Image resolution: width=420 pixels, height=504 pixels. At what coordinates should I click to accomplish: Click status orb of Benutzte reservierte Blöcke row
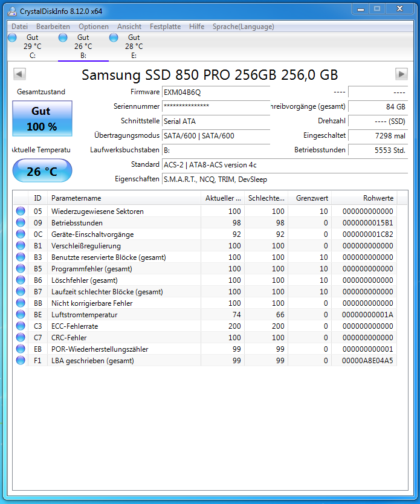21,257
